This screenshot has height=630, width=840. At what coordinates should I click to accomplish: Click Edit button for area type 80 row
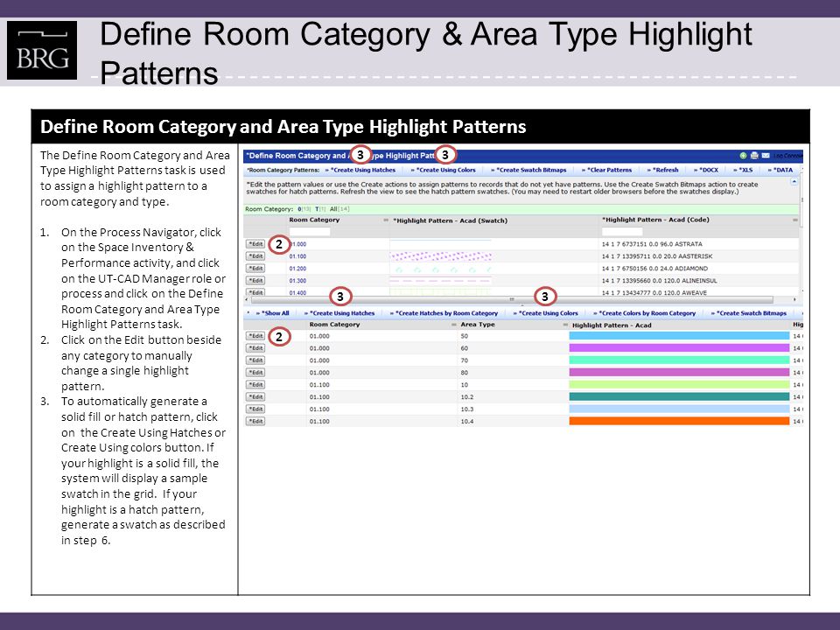point(255,373)
